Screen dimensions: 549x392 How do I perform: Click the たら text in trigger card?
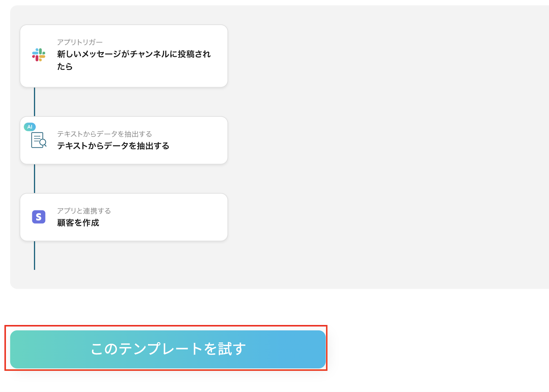click(x=65, y=67)
